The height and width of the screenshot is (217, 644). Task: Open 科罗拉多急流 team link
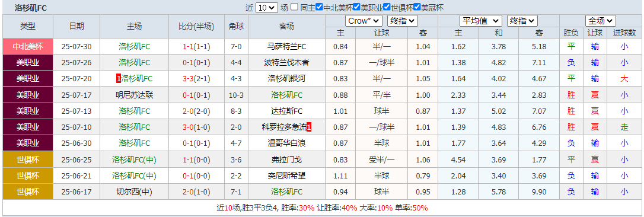click(284, 127)
